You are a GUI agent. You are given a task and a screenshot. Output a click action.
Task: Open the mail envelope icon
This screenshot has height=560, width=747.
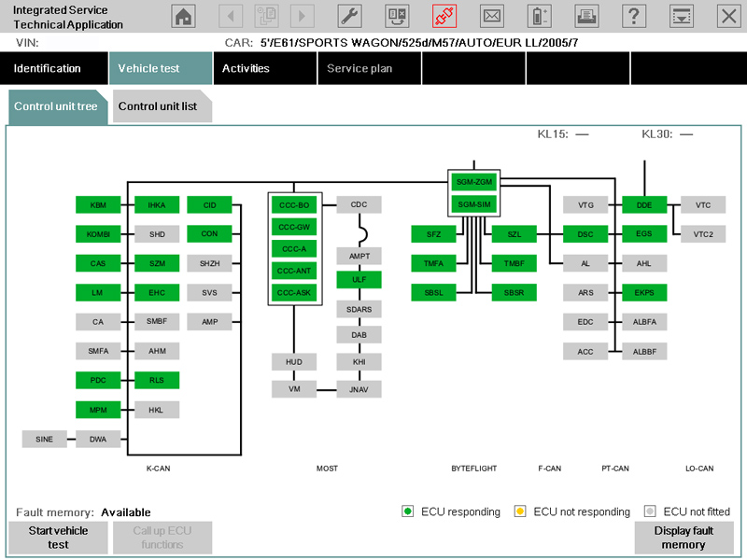(x=492, y=16)
